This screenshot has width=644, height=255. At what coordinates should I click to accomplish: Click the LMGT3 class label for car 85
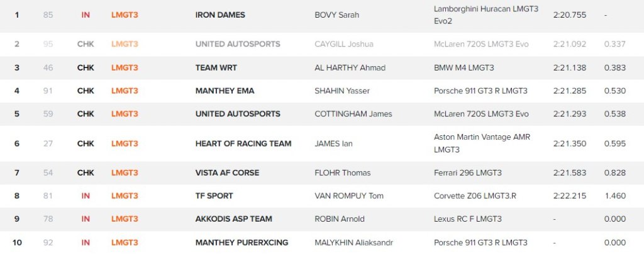(x=125, y=15)
